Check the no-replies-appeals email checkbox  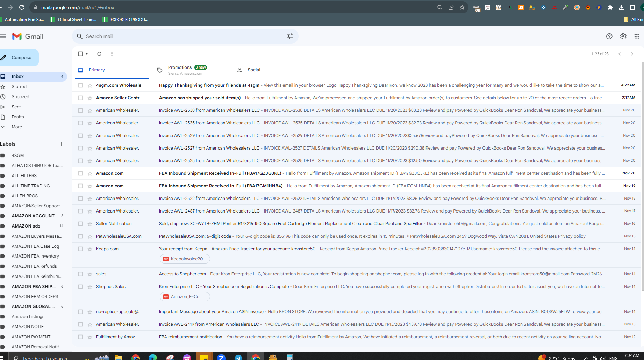[80, 312]
